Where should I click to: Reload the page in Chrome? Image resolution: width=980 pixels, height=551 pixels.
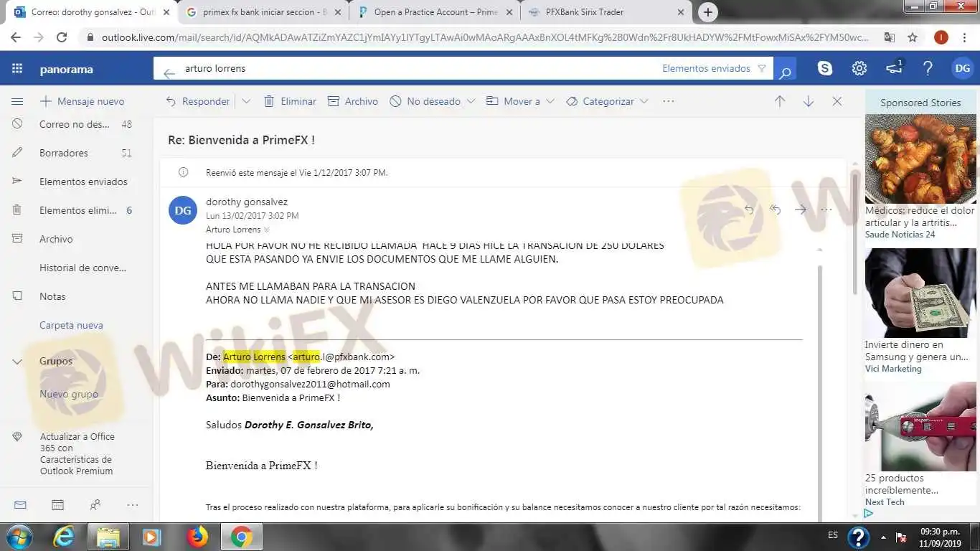[62, 37]
